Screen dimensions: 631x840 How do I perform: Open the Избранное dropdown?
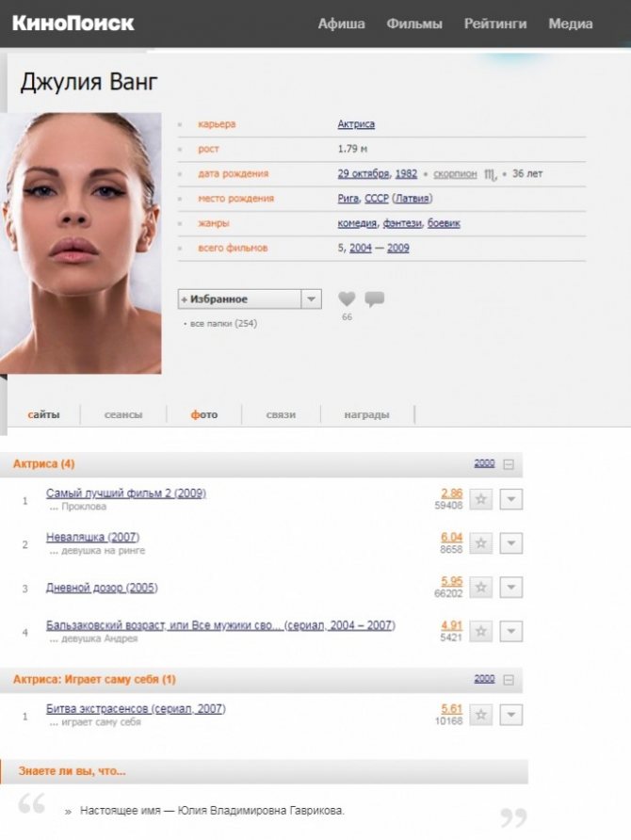point(312,299)
